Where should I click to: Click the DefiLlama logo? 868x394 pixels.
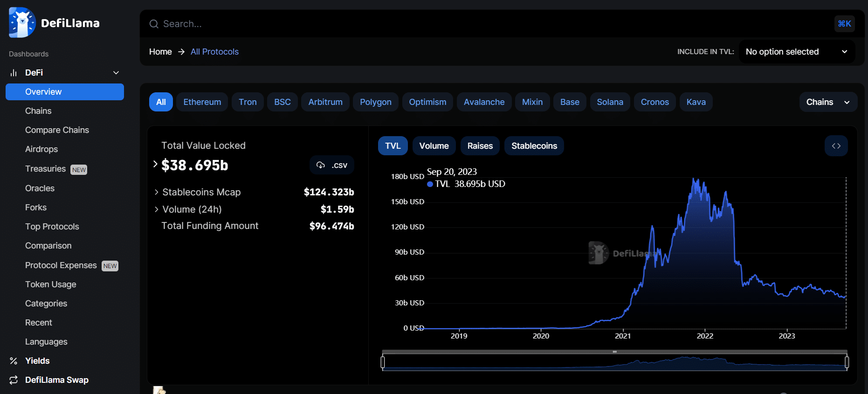pos(54,23)
